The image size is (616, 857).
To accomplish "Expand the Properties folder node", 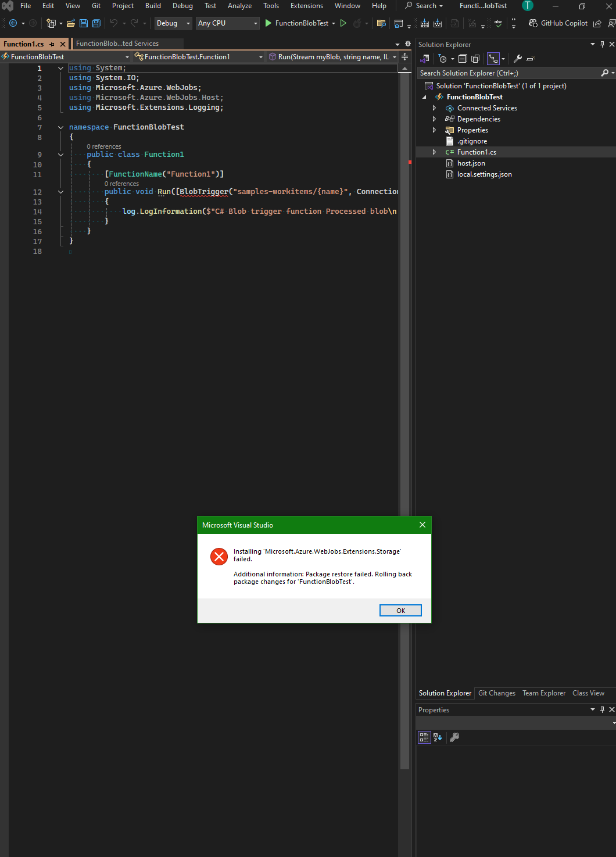I will tap(434, 130).
